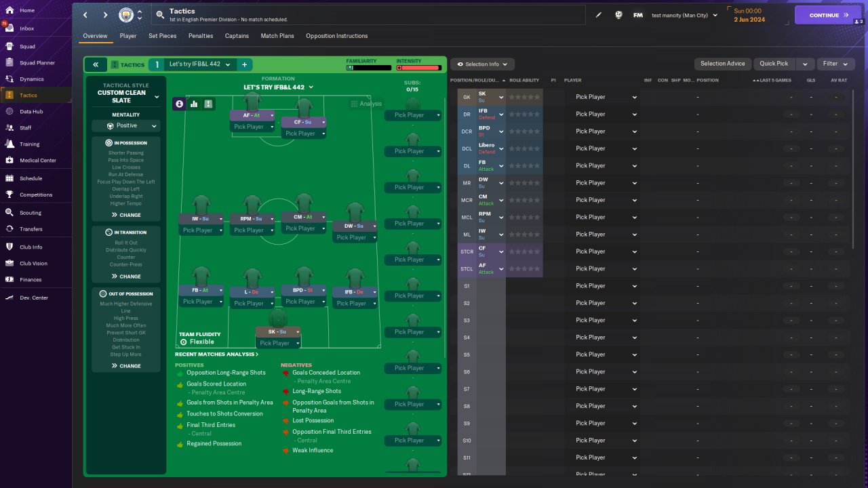
Task: Open the tactic name dropdown Let's try IFB&L 442
Action: [199, 64]
